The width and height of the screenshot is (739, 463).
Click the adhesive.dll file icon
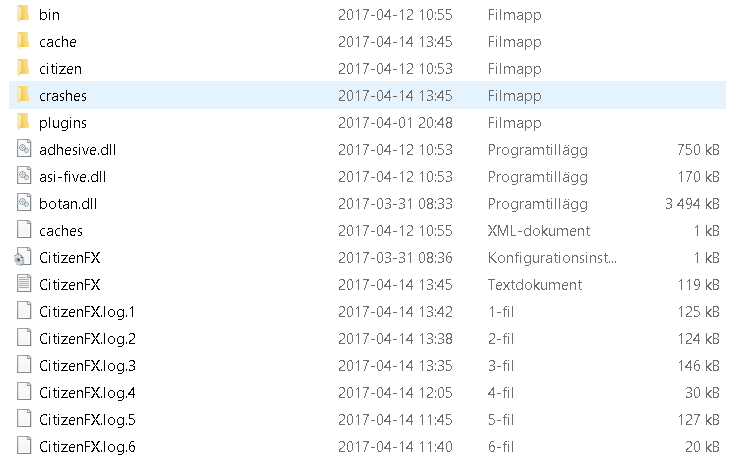(24, 149)
